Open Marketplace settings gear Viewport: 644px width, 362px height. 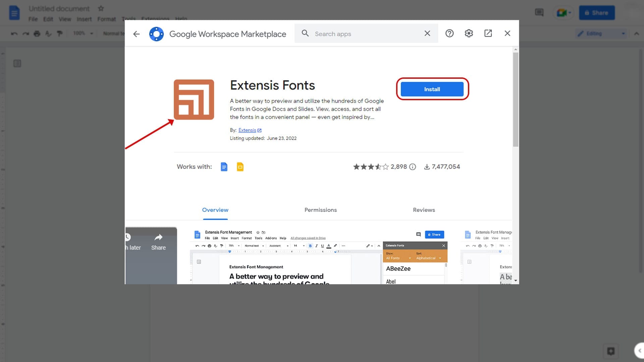pos(469,33)
